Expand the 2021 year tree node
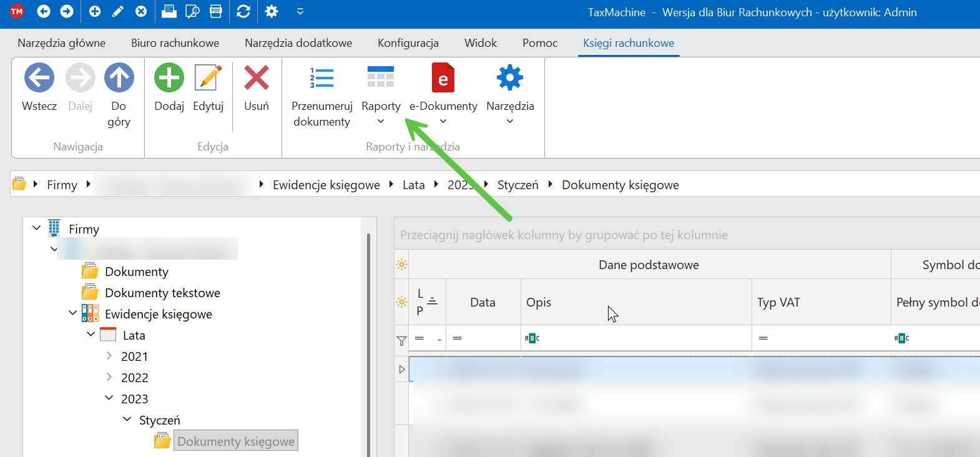The image size is (980, 457). point(109,356)
